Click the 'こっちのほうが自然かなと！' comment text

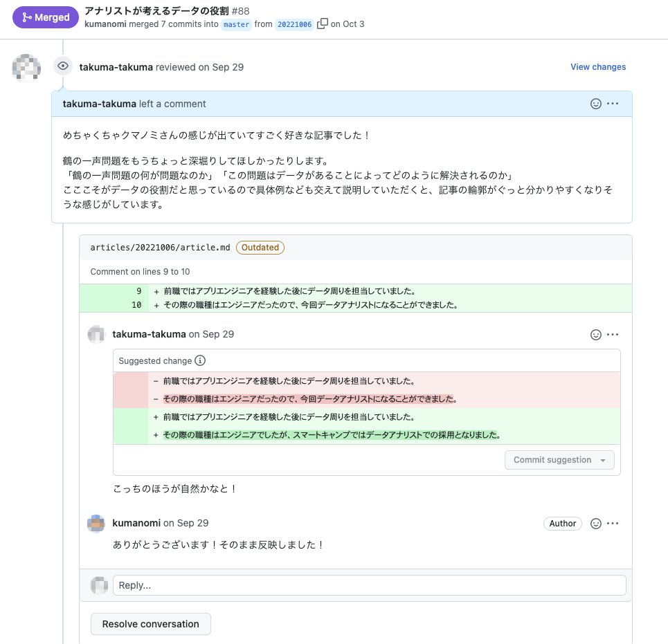pos(174,488)
